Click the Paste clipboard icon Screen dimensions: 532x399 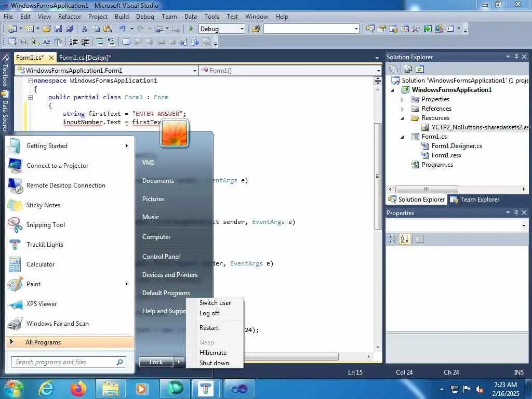pos(108,29)
